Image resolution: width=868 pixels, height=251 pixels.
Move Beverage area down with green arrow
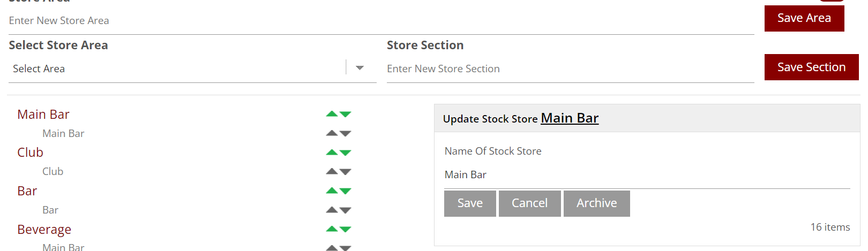pyautogui.click(x=346, y=230)
